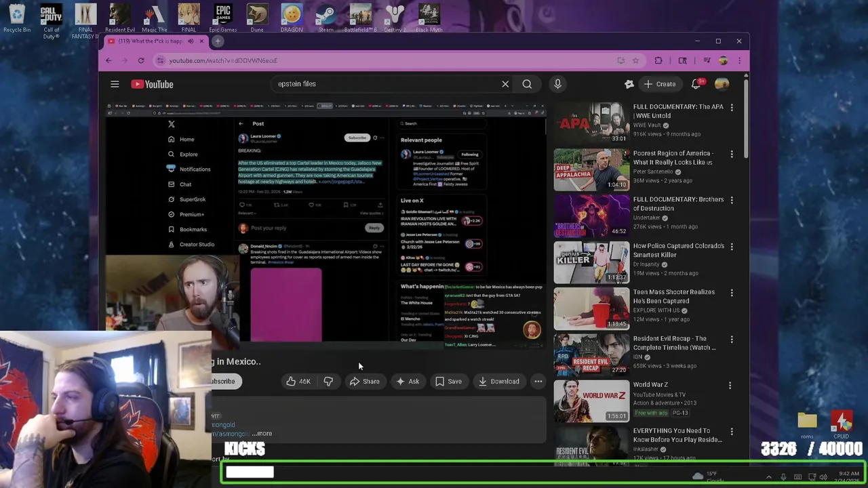This screenshot has height=488, width=868.
Task: Open the Black Myth desktop shortcut
Action: [429, 18]
